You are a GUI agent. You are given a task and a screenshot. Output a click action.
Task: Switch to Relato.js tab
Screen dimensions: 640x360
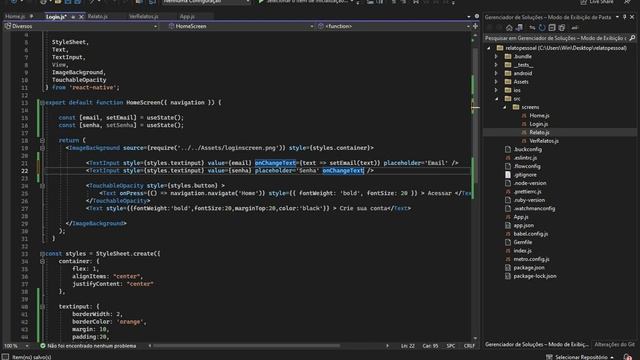pyautogui.click(x=98, y=17)
